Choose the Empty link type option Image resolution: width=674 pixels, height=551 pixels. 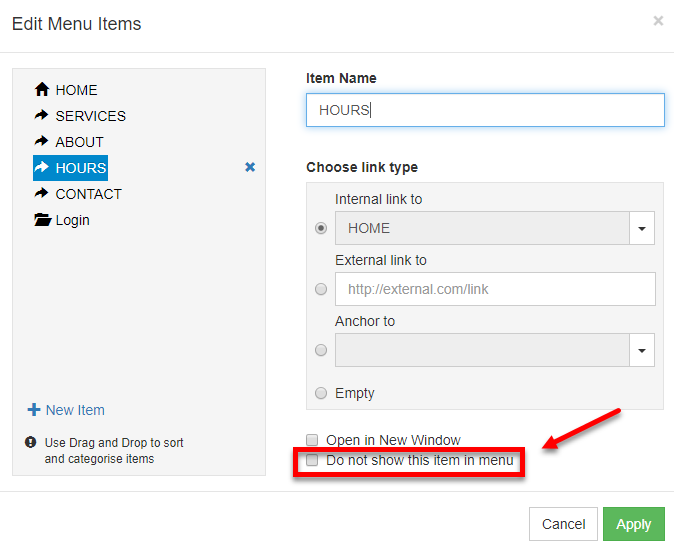click(x=321, y=393)
